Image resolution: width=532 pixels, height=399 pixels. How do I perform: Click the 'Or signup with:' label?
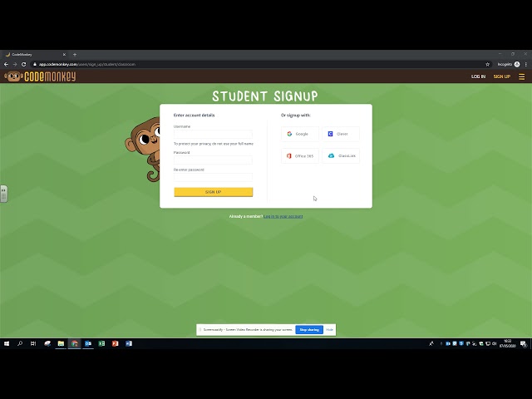[x=296, y=116]
